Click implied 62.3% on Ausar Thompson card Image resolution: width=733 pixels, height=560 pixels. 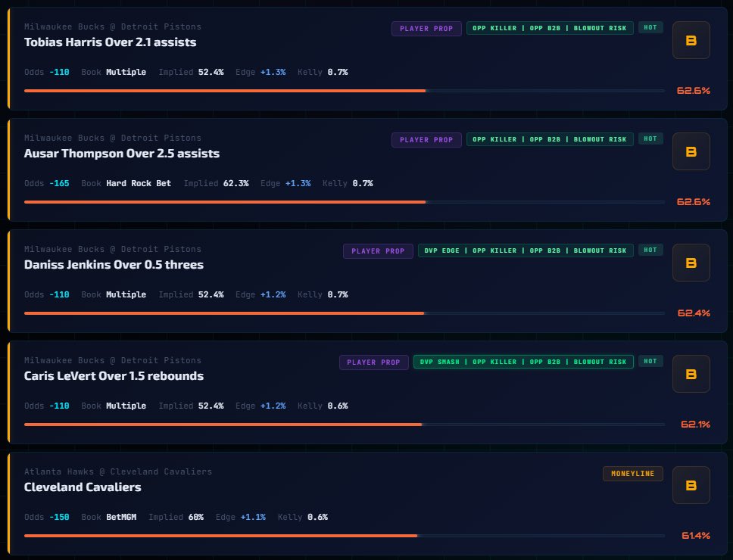tap(235, 183)
